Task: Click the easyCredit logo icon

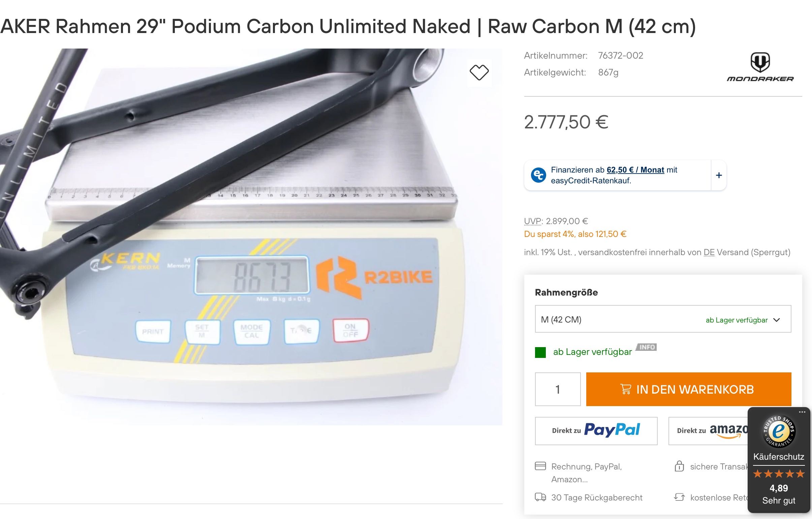Action: (538, 175)
